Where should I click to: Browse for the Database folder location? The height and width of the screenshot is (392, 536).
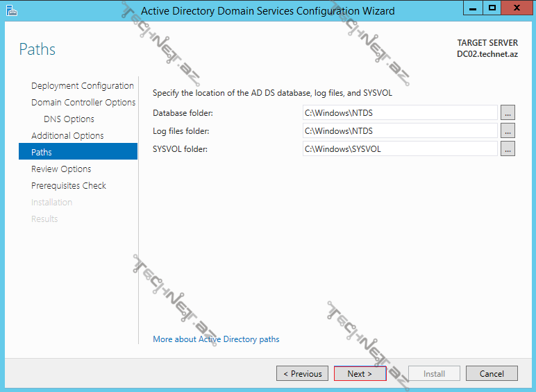tap(508, 112)
